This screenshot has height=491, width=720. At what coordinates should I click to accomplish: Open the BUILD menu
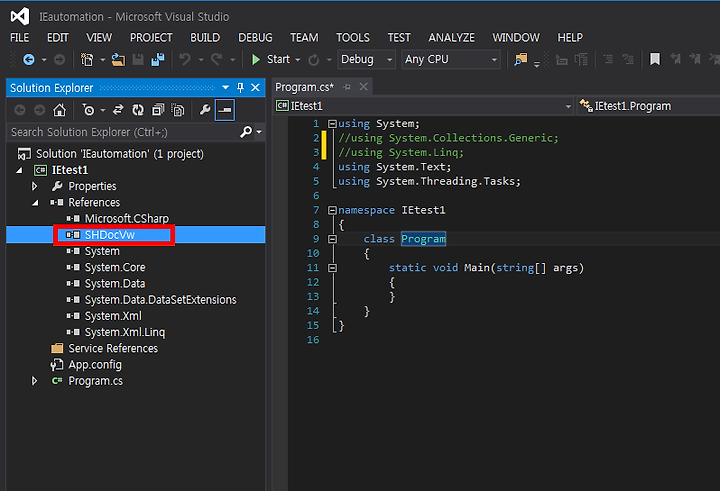coord(205,38)
